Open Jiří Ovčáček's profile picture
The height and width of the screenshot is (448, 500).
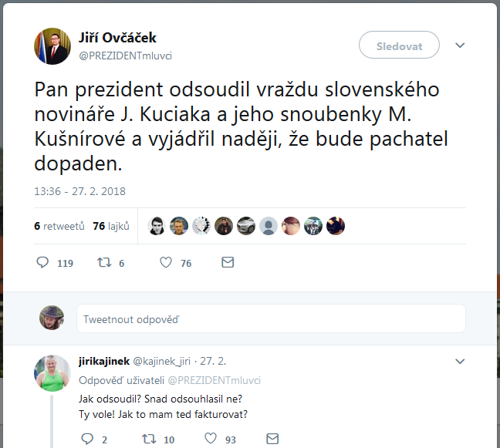[x=52, y=46]
